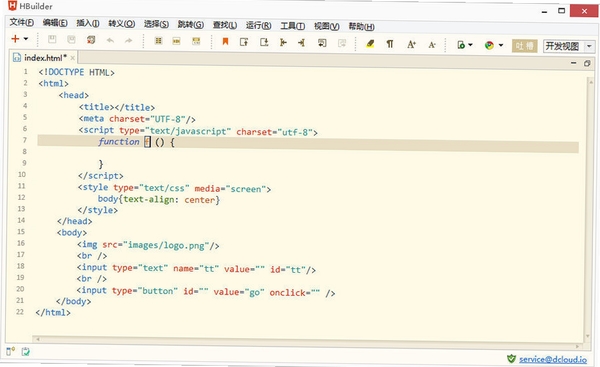Click the scroll-down arrow of vertical scrollbar

[588, 336]
